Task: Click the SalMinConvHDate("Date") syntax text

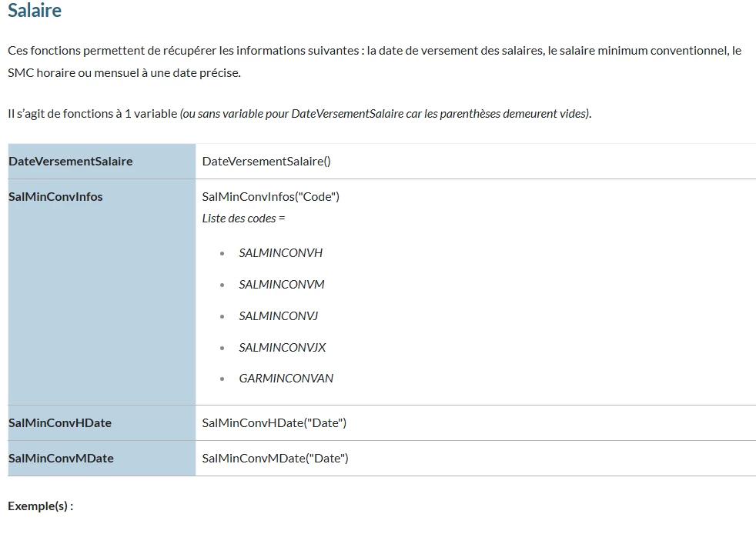Action: coord(274,422)
